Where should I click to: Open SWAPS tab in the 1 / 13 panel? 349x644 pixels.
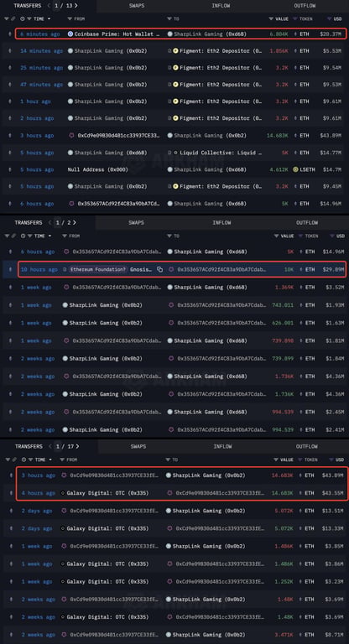tap(135, 6)
